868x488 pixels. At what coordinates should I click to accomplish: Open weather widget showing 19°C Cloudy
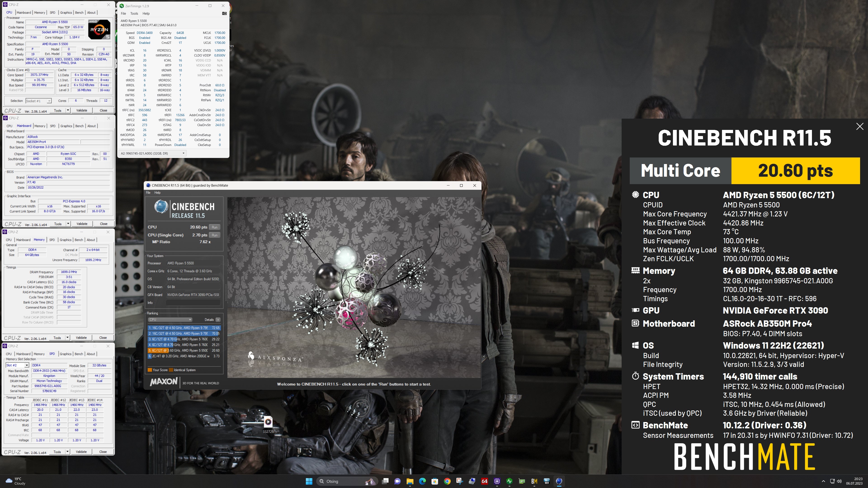pyautogui.click(x=16, y=481)
